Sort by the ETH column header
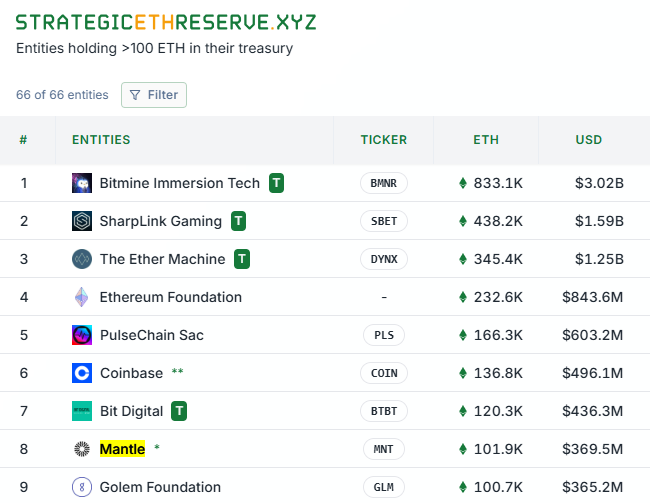This screenshot has height=503, width=650. pyautogui.click(x=486, y=140)
